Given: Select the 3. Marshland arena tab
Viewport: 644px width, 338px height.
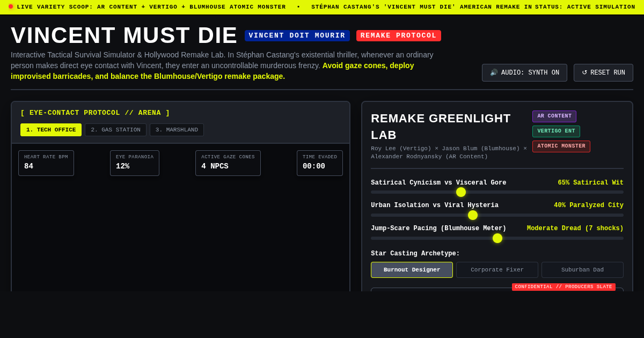Looking at the screenshot, I should [x=177, y=130].
